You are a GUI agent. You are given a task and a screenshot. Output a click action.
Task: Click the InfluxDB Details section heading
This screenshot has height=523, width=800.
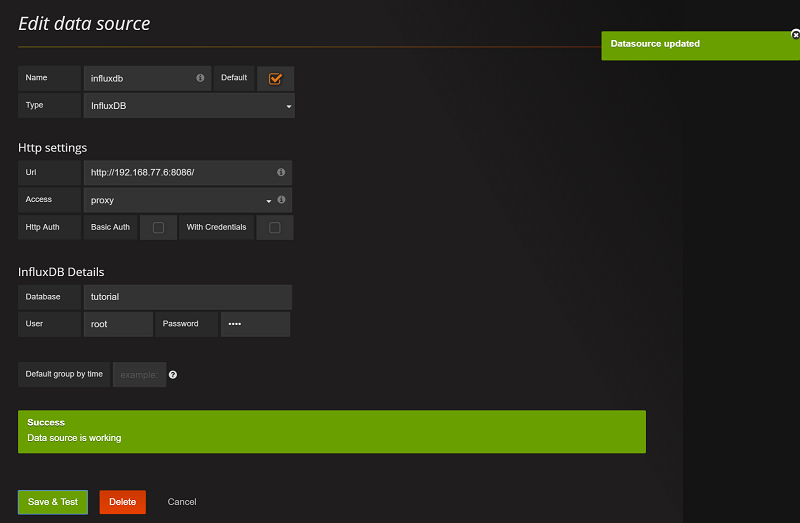[x=61, y=272]
